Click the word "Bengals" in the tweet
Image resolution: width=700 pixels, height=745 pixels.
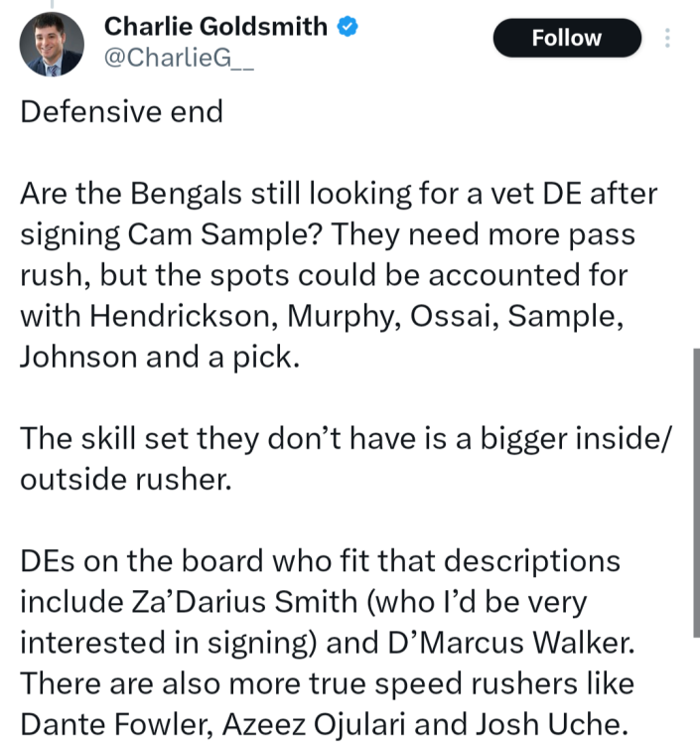pos(203,193)
